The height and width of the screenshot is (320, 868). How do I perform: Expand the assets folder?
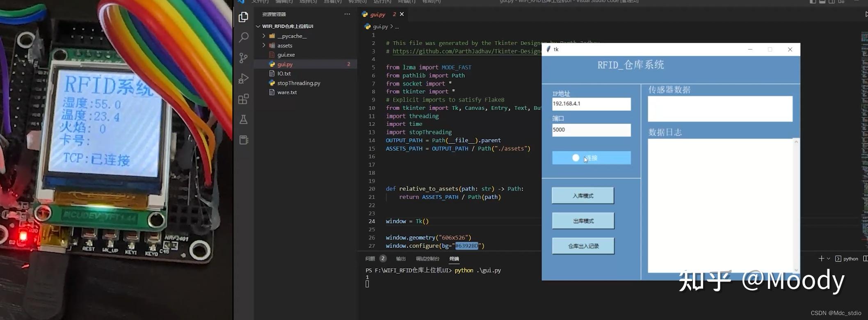[x=264, y=45]
